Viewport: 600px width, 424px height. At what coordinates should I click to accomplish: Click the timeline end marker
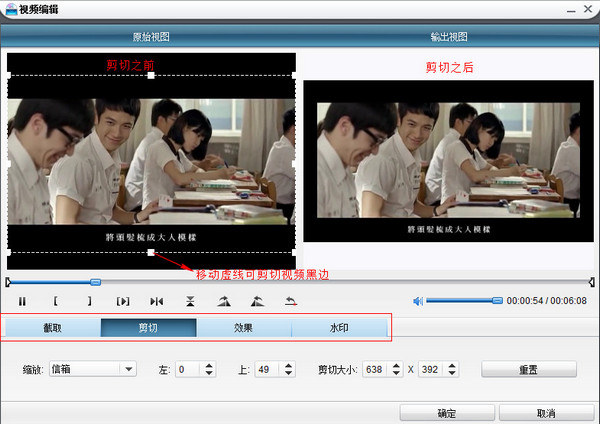(592, 282)
